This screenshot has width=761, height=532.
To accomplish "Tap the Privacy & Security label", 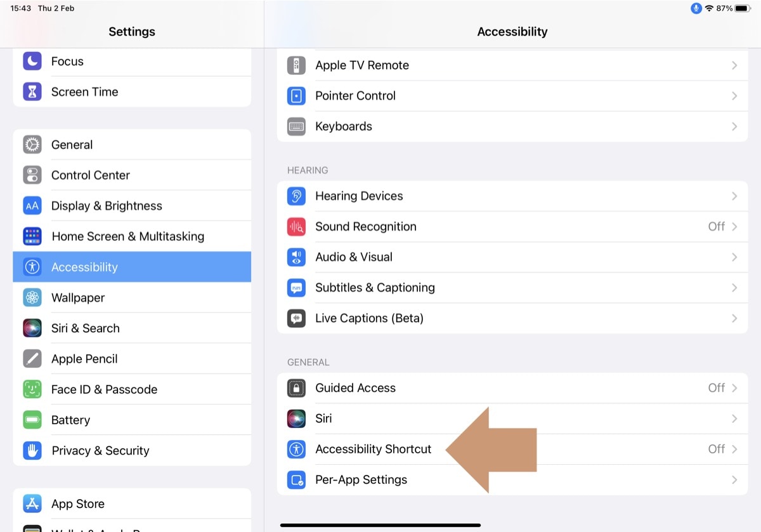I will [100, 450].
